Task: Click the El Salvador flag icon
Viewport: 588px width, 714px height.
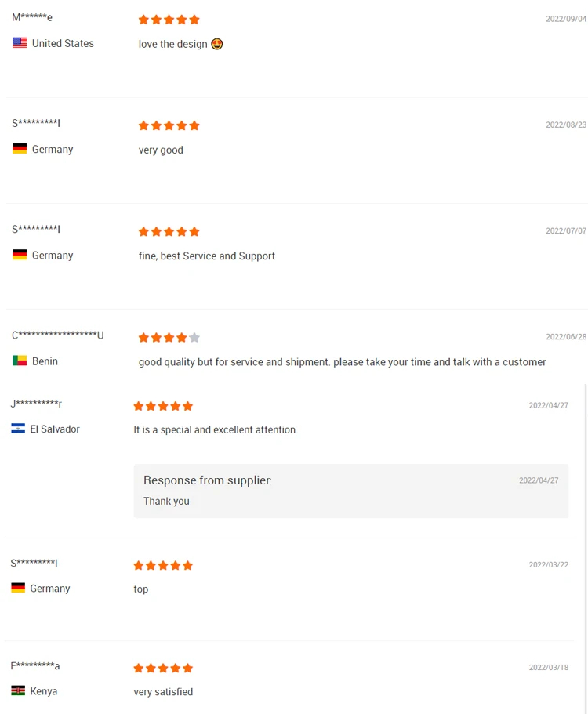Action: pos(18,429)
